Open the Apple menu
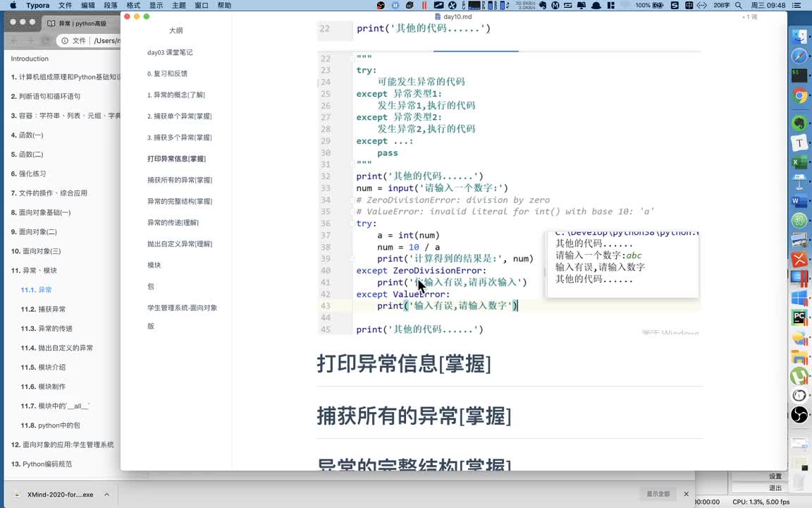 coord(13,5)
